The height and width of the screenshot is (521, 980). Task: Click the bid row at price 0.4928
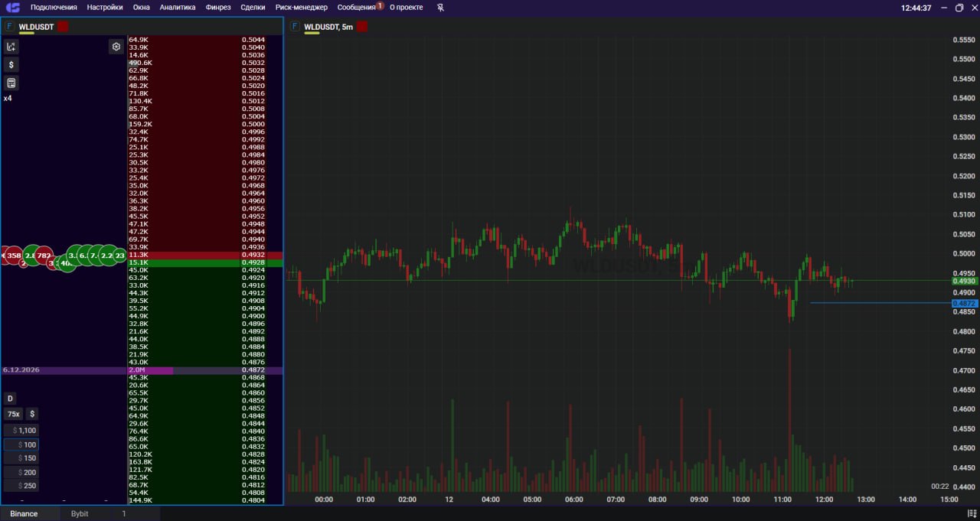coord(205,262)
